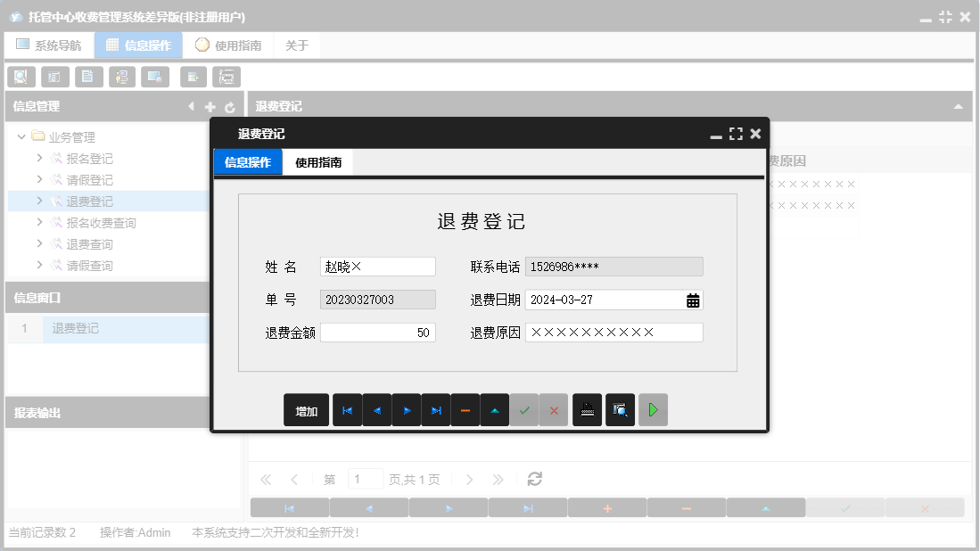This screenshot has height=551, width=980.
Task: Expand the 报名登记 tree node
Action: 40,158
